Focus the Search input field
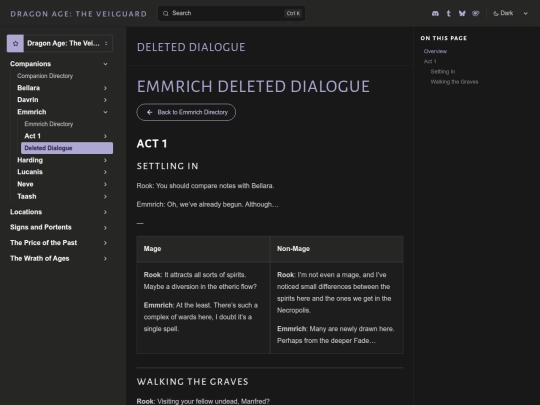The height and width of the screenshot is (405, 540). [x=231, y=13]
